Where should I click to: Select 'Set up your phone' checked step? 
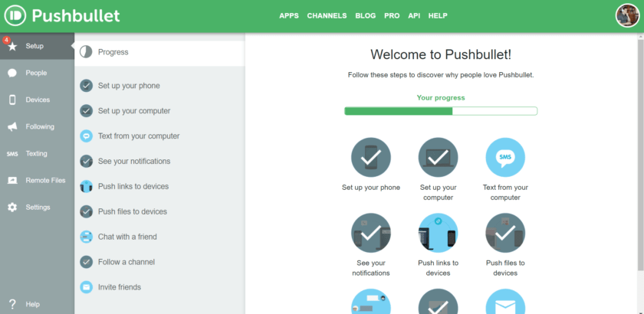coord(128,86)
